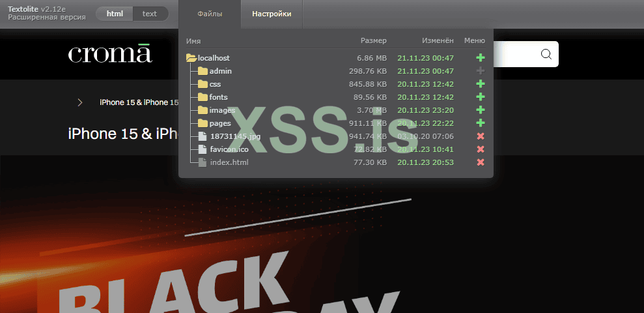Screen dimensions: 644x313
Task: Click the localhost open folder icon
Action: coord(191,58)
